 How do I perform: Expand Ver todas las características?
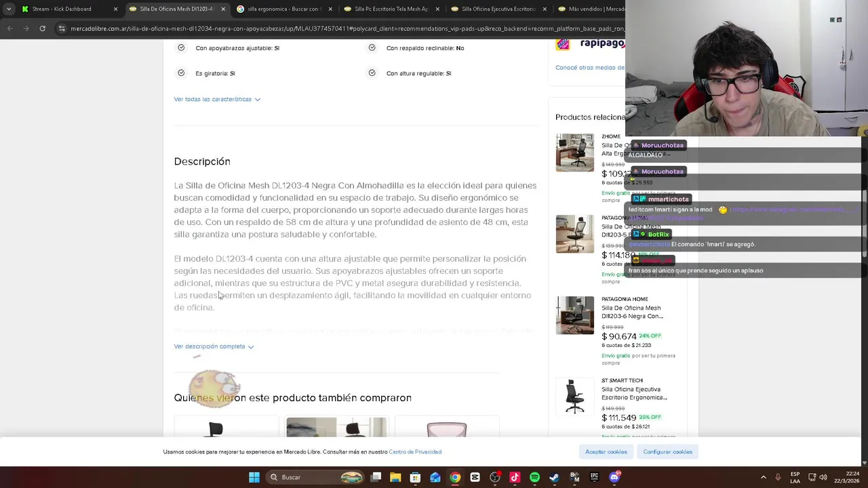217,99
